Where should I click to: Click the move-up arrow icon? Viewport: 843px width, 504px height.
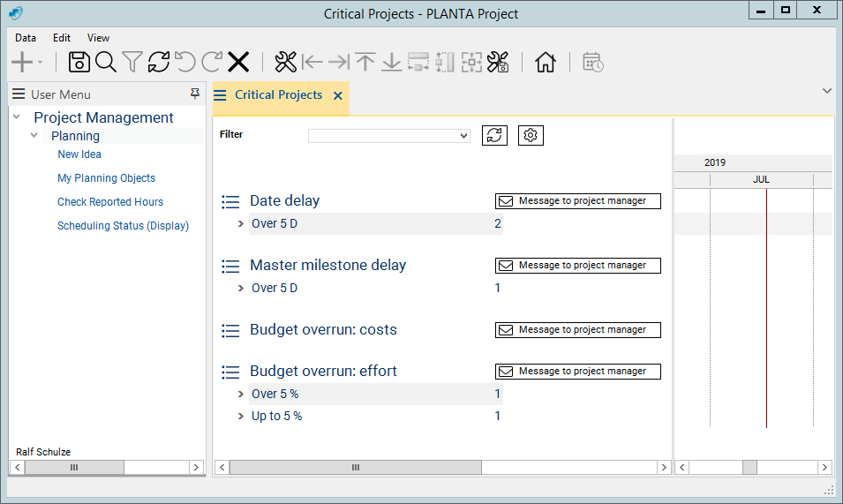coord(365,62)
